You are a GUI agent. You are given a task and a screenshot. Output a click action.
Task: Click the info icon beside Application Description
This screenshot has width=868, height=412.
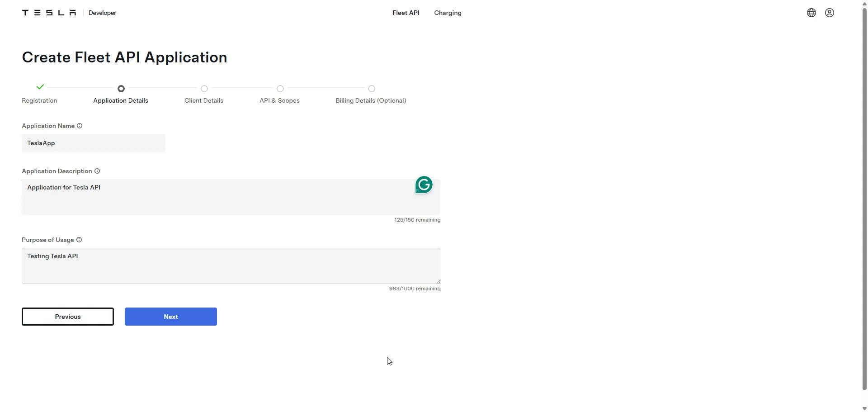coord(97,171)
